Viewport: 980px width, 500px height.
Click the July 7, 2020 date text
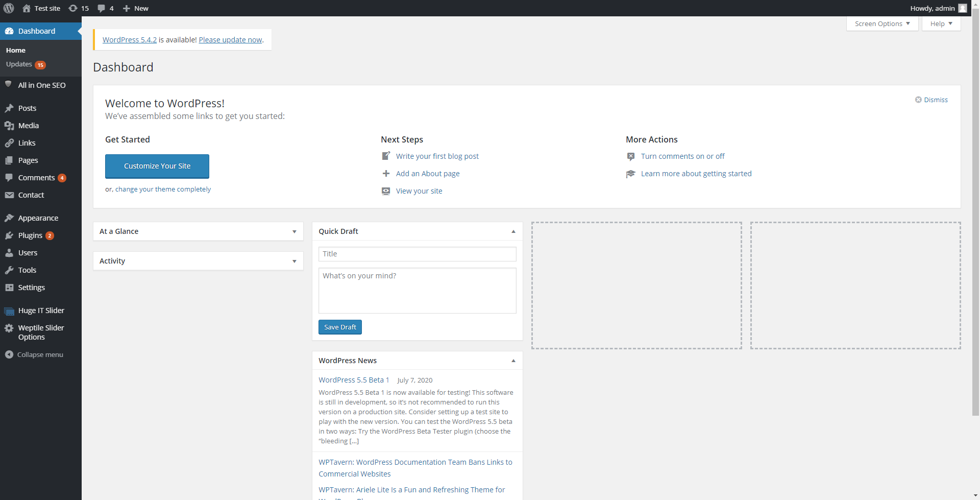(x=415, y=380)
